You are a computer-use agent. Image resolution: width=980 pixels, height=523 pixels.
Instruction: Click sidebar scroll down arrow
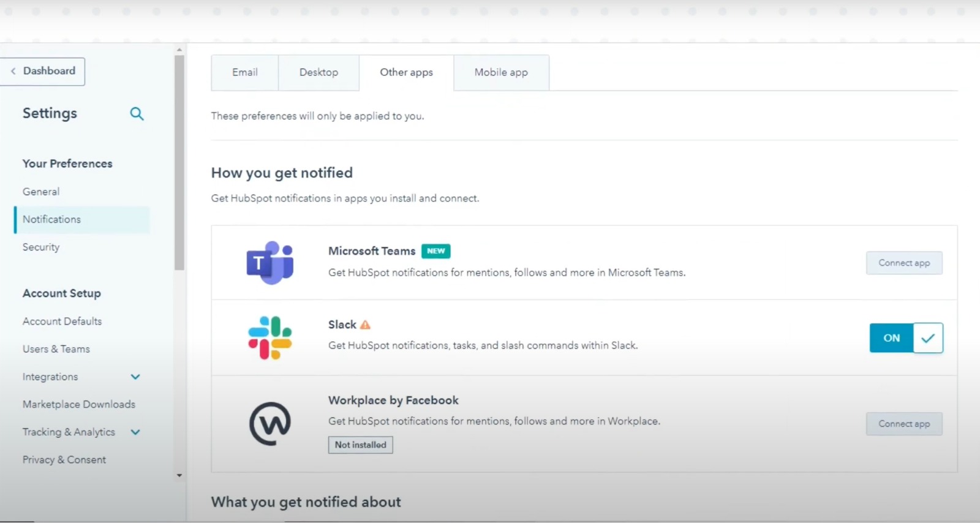click(x=179, y=475)
